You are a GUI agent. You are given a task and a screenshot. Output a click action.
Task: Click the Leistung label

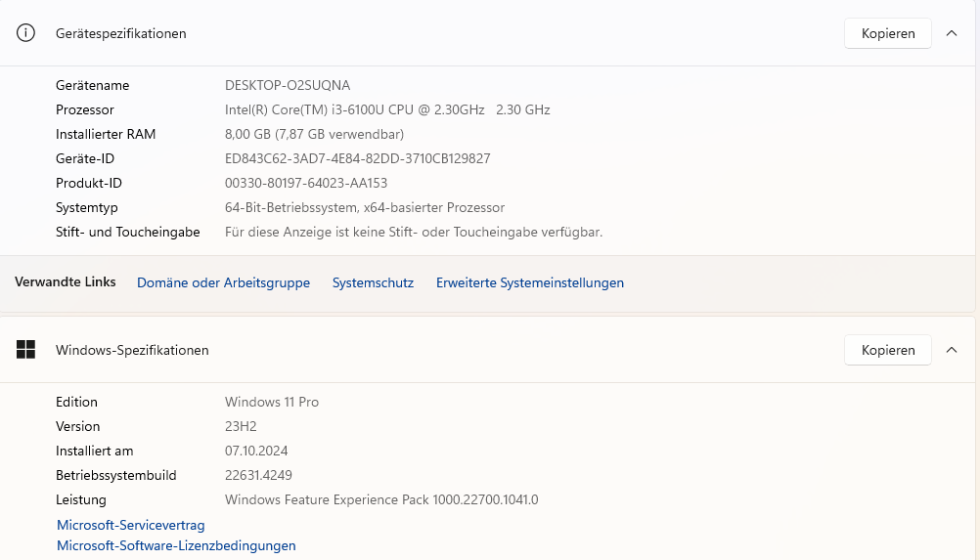[80, 499]
